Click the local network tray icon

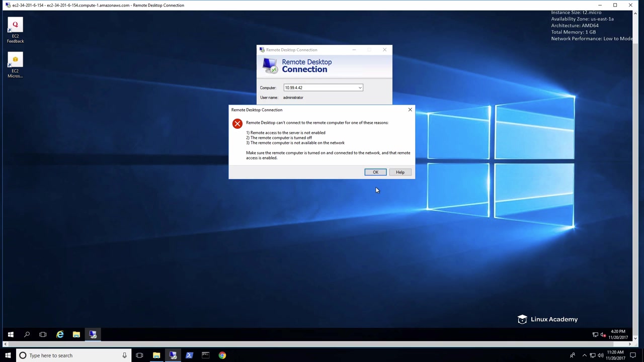(x=593, y=355)
